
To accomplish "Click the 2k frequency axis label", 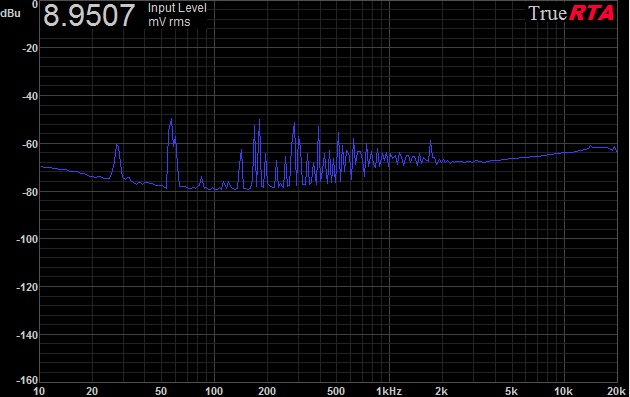I will tap(442, 391).
